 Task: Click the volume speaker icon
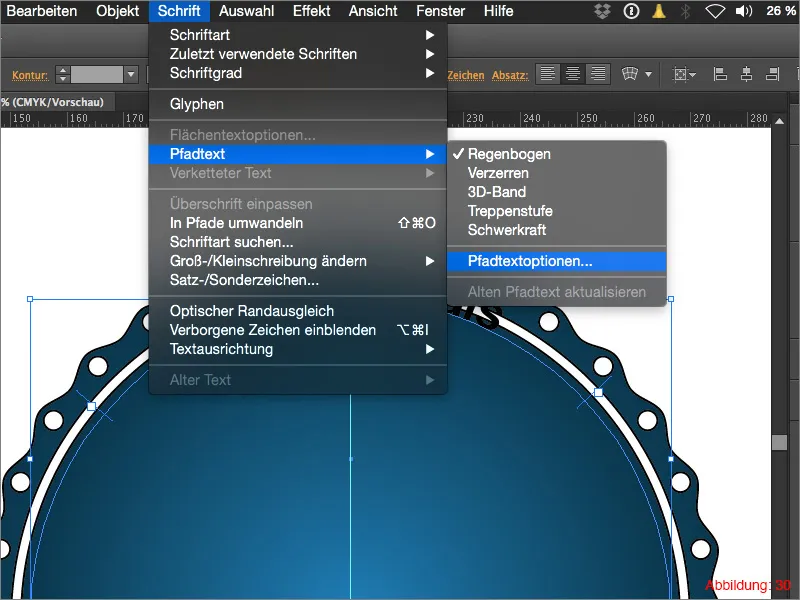(744, 11)
